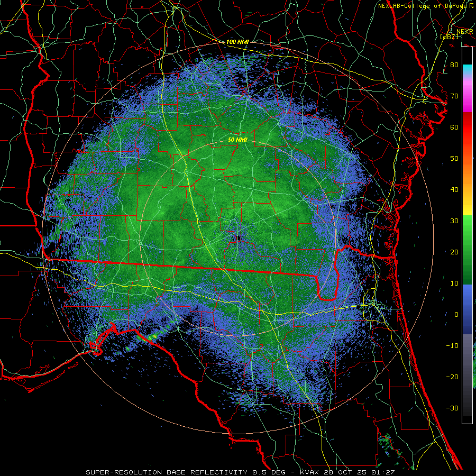476x476 pixels.
Task: Click the 80 dBZ scale value
Action: click(x=454, y=65)
